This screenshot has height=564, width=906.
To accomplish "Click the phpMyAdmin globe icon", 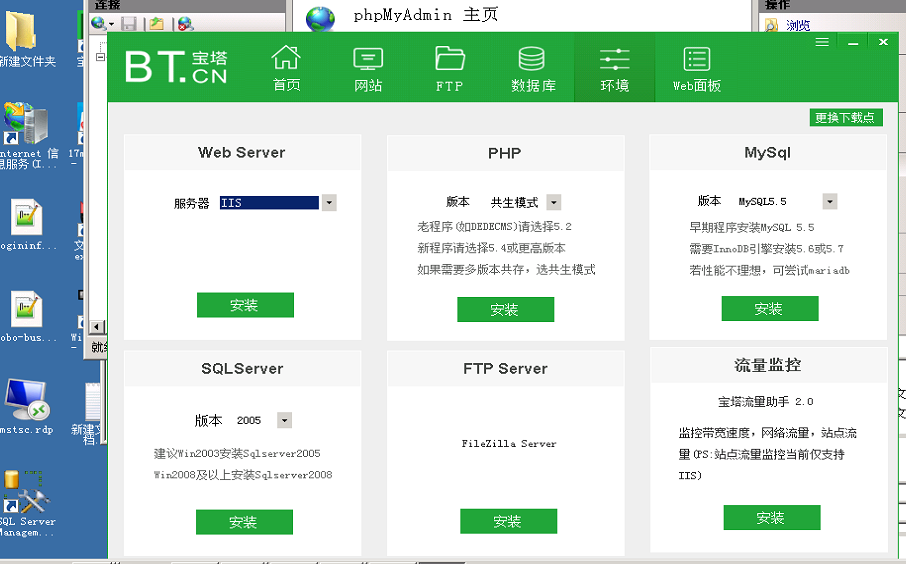I will point(320,18).
